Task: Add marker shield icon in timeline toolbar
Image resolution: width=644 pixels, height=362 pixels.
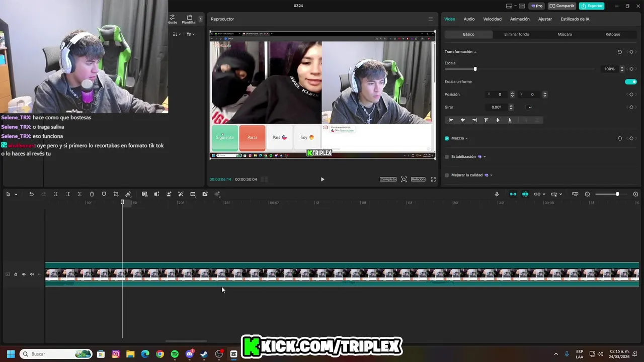Action: click(104, 194)
